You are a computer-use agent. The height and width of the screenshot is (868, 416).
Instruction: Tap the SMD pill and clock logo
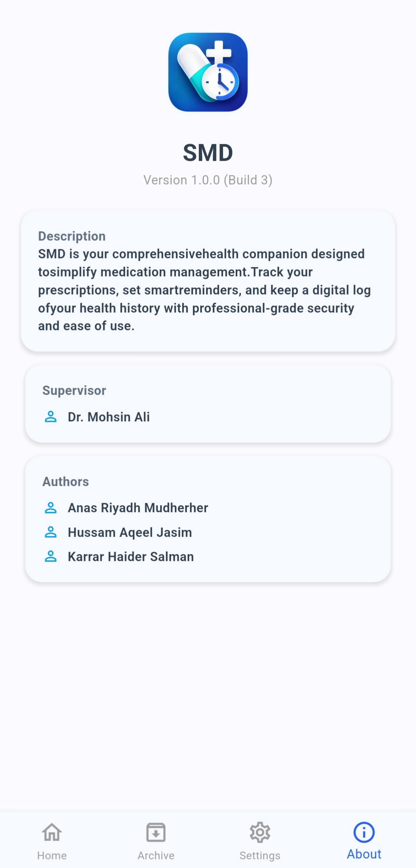tap(208, 72)
